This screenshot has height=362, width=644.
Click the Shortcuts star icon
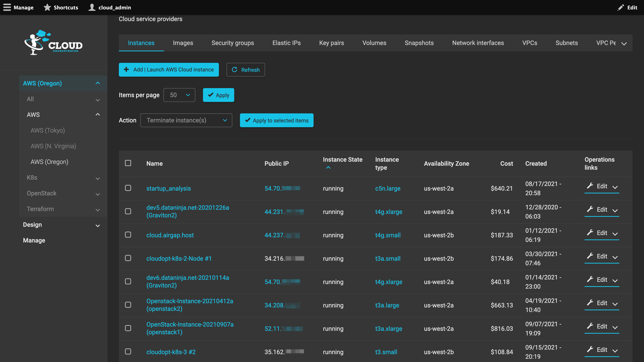click(47, 7)
